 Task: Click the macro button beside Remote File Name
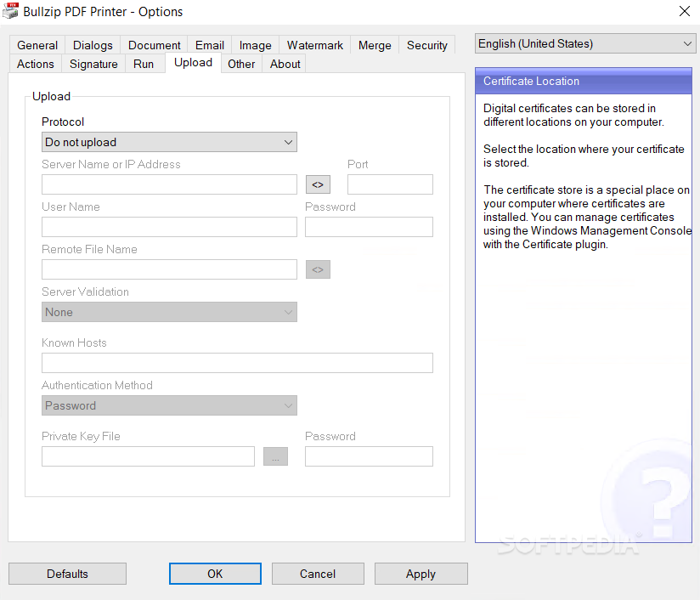pos(318,269)
